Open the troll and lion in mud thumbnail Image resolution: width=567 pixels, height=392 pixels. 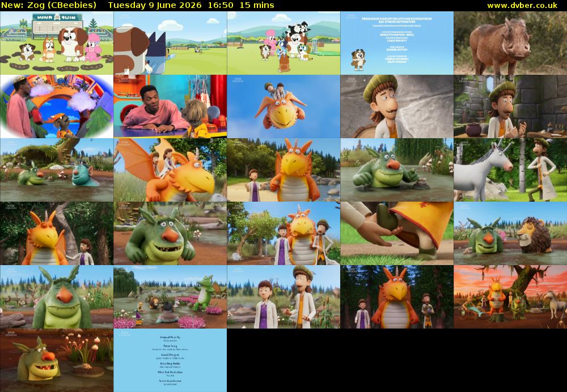[x=510, y=233]
